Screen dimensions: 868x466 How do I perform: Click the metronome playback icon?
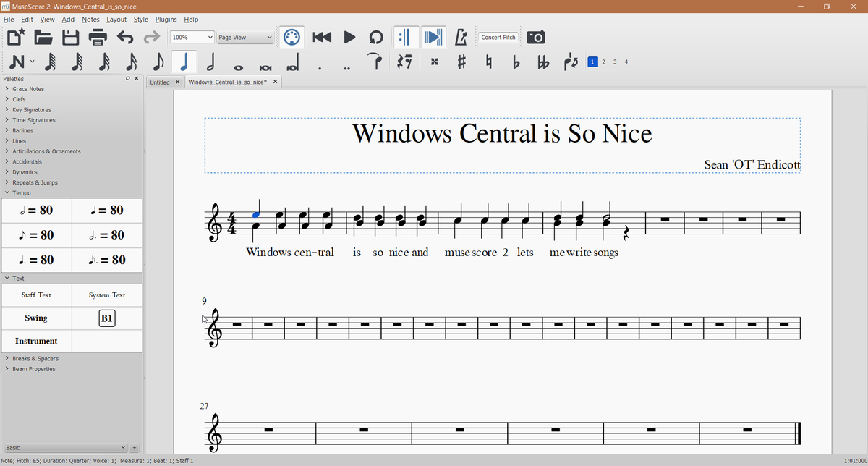(x=461, y=37)
